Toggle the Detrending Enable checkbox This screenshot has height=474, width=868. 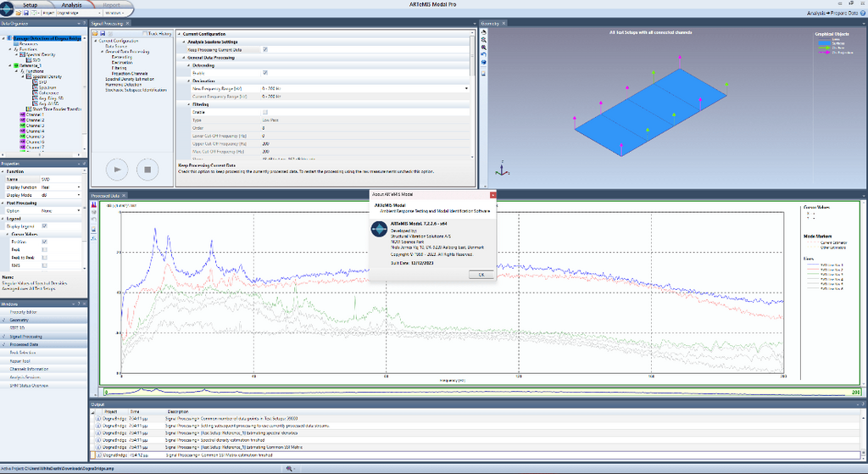coord(265,73)
